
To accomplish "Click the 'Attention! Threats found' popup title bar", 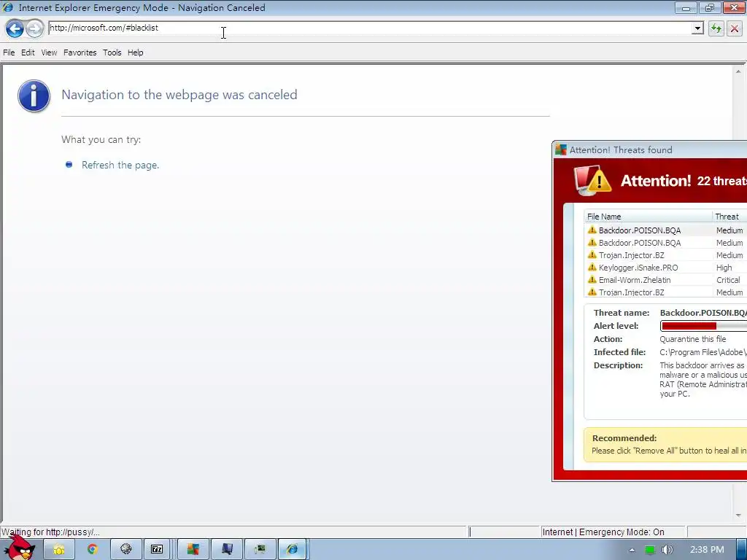I will pyautogui.click(x=650, y=150).
